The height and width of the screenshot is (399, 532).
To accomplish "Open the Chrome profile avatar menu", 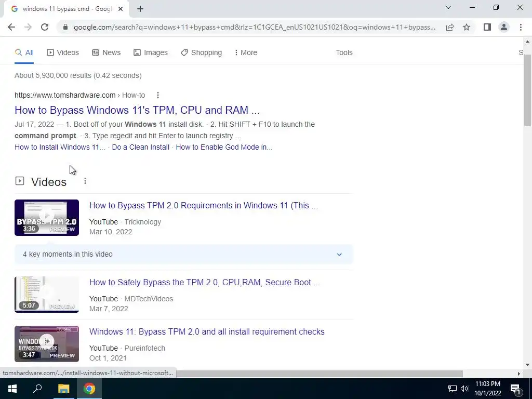I will (504, 27).
